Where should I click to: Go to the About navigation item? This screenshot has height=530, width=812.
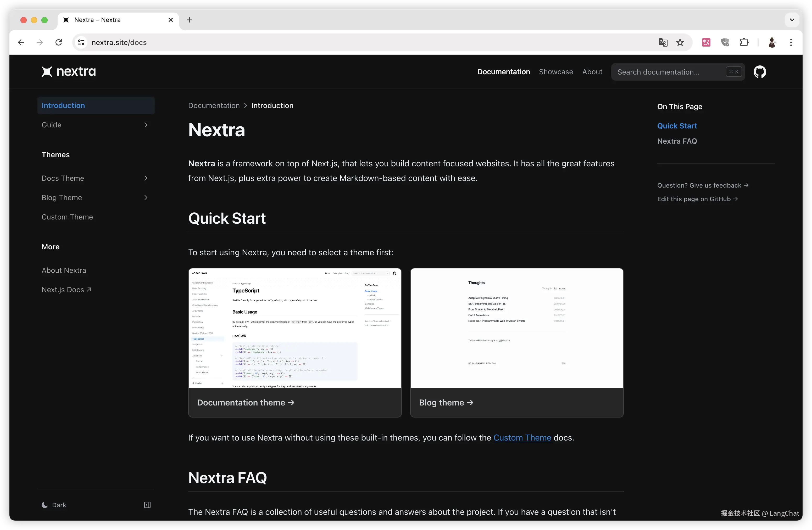592,72
